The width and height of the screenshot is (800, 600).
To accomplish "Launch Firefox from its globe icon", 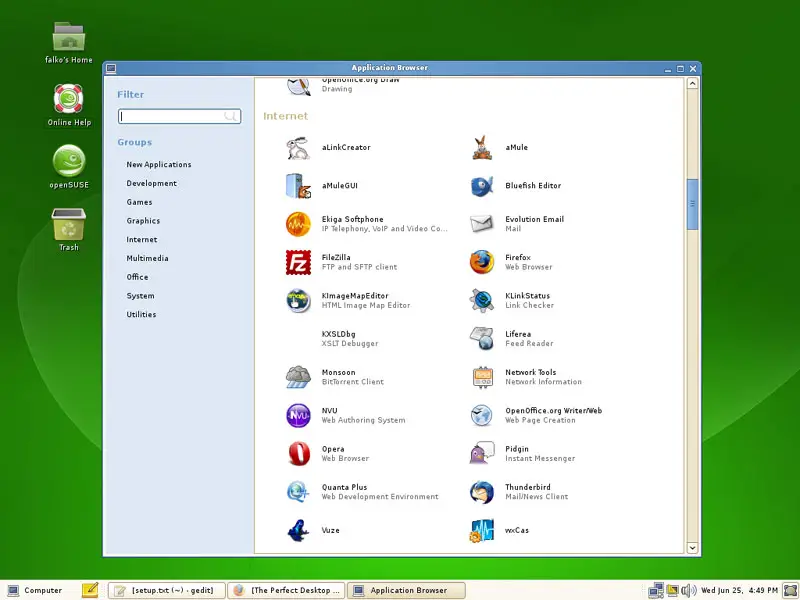I will 482,262.
